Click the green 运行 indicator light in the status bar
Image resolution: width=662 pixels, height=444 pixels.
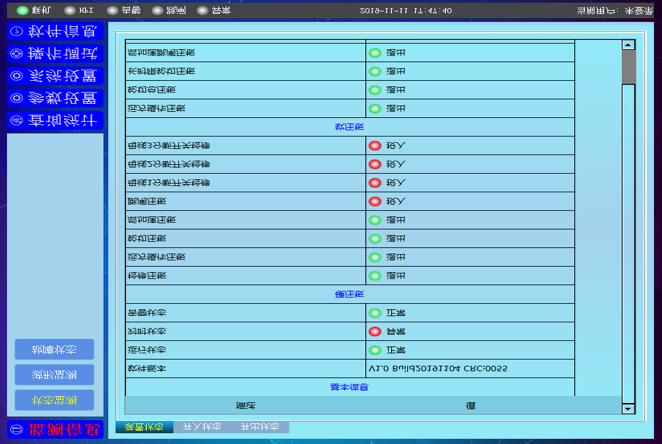[x=22, y=10]
